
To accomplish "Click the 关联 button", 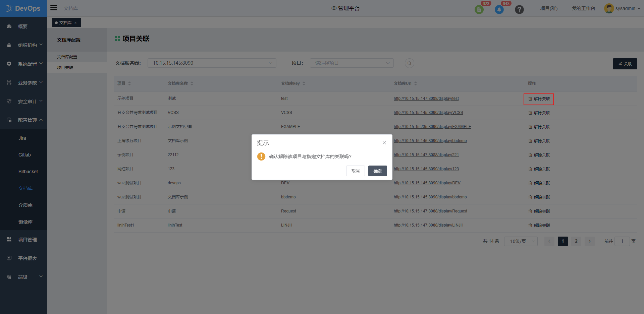I will (x=625, y=64).
